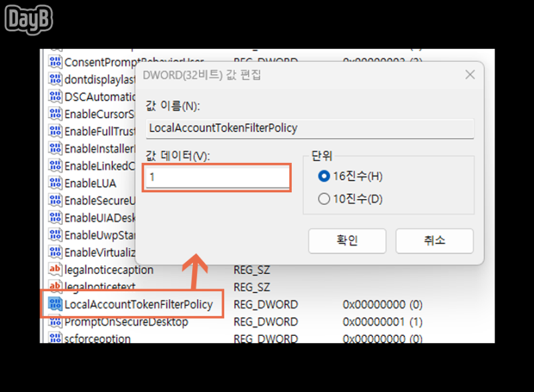Click the legalnoticetext string value icon

click(55, 286)
